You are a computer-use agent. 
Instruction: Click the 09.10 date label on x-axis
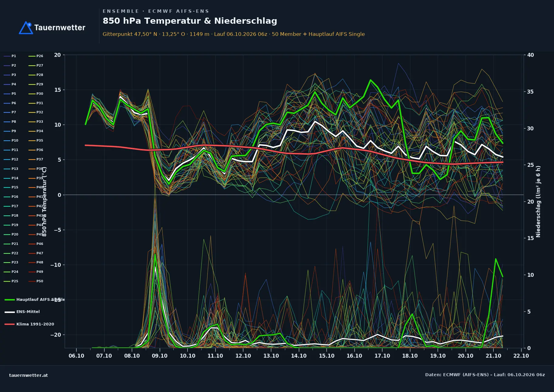coord(160,356)
